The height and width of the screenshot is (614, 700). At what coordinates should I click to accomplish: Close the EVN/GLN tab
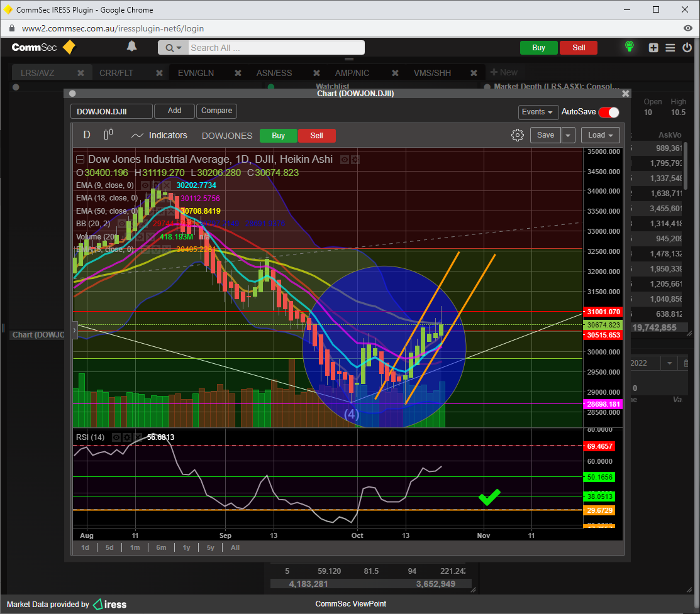click(x=238, y=73)
